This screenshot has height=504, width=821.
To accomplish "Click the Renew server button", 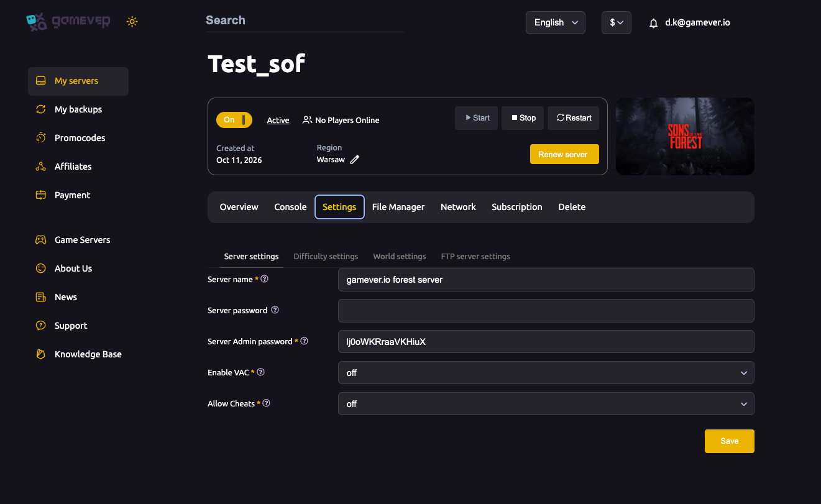I will pos(564,154).
